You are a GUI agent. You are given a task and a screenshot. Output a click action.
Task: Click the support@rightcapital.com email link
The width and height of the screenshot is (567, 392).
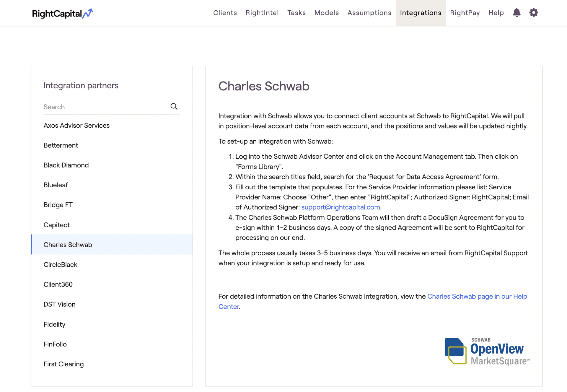click(340, 207)
